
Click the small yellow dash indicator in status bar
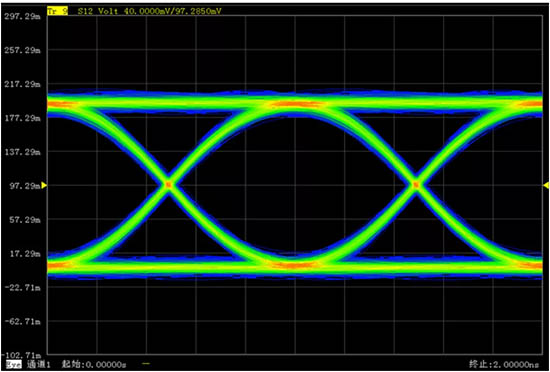147,364
